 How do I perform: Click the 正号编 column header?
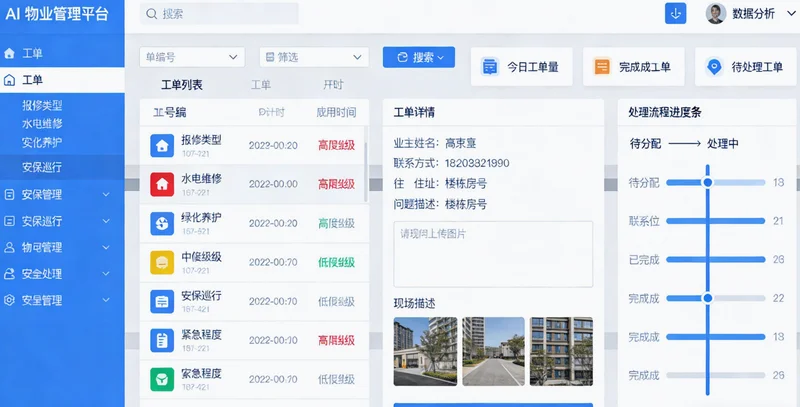[169, 113]
